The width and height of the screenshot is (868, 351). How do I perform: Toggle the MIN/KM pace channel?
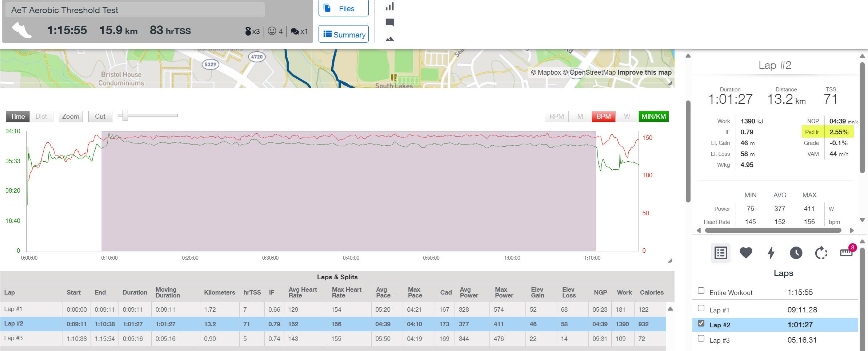coord(653,117)
